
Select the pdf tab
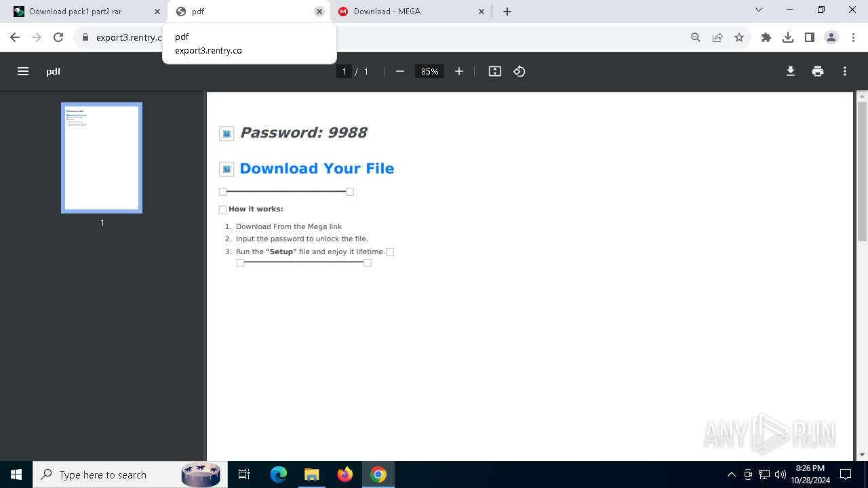coord(248,12)
